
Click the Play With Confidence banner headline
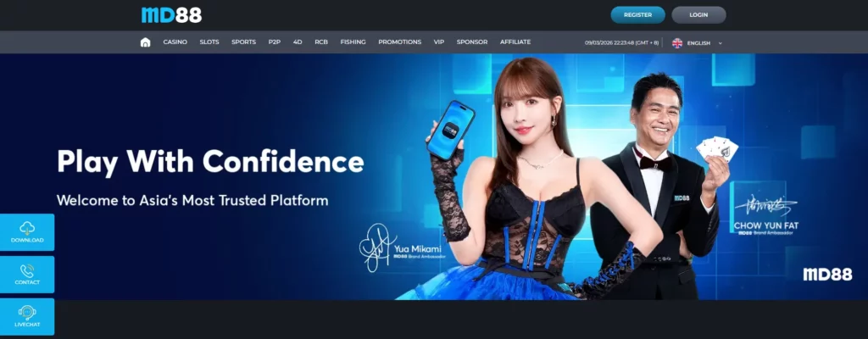pyautogui.click(x=210, y=162)
